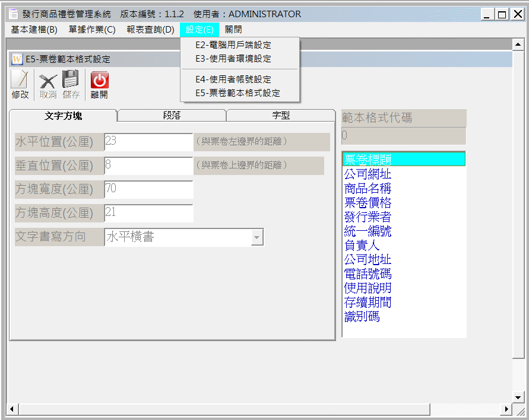Select 使用說明 in the list

pyautogui.click(x=404, y=288)
